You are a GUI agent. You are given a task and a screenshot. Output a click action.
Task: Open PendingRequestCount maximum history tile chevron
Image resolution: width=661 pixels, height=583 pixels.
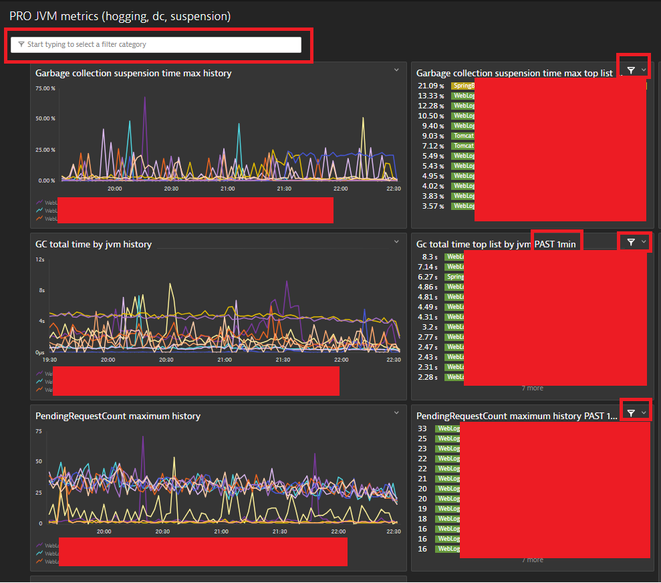[397, 413]
